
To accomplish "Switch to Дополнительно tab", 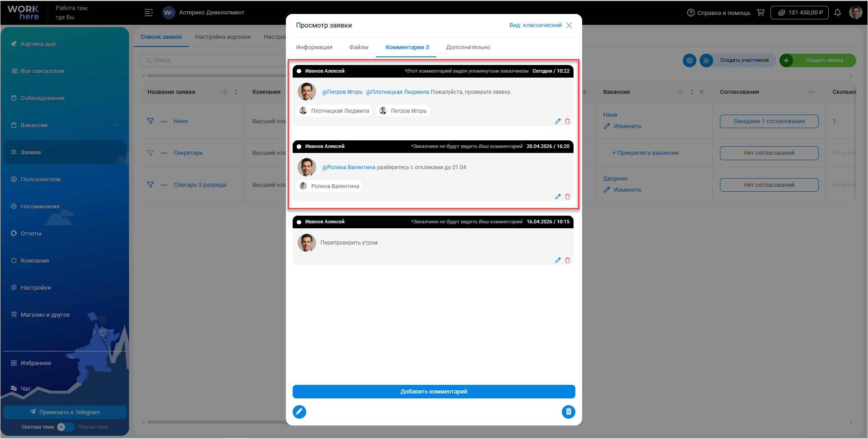I will tap(468, 47).
